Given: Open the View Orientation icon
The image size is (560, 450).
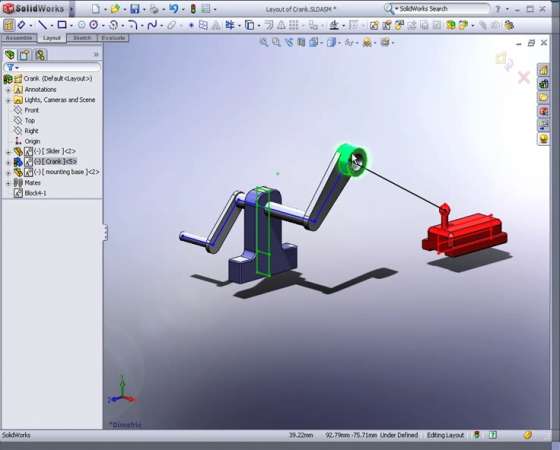Looking at the screenshot, I should [314, 42].
